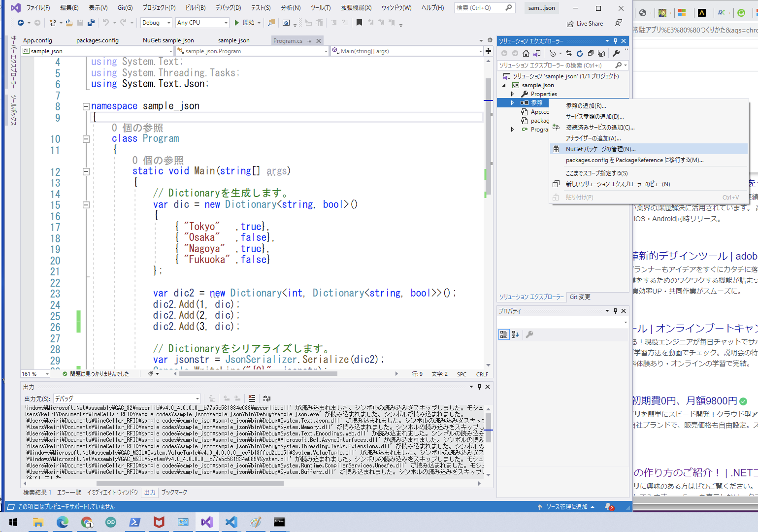Screen dimensions: 758x532
Task: Switch to the packages.config editor tab
Action: [x=98, y=40]
